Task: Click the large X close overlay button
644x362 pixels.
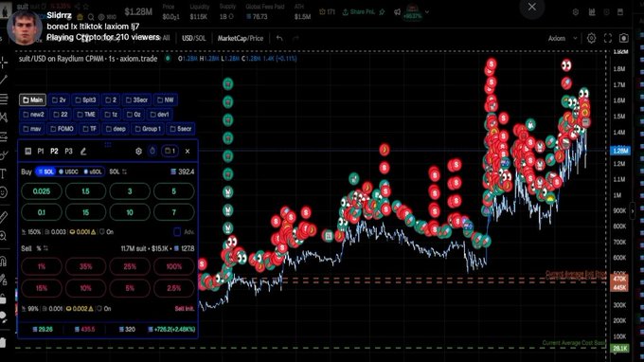Action: (x=532, y=7)
